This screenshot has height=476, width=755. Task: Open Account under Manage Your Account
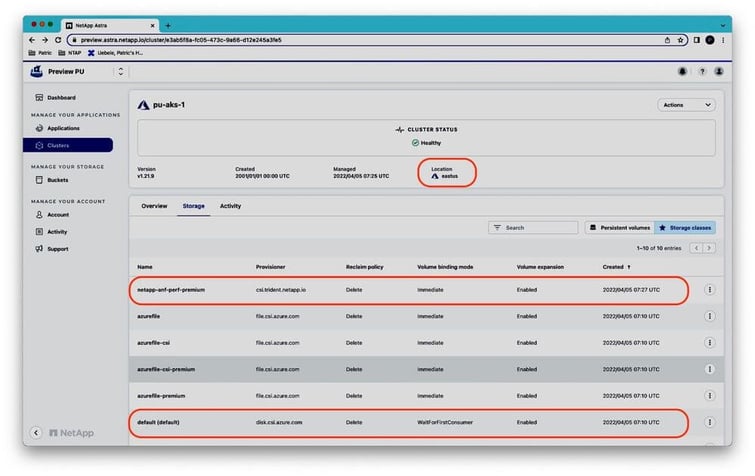pos(58,214)
